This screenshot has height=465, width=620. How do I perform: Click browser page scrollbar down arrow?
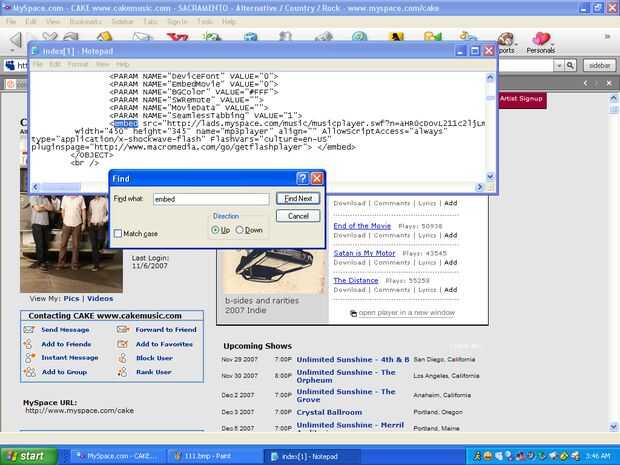tap(613, 427)
